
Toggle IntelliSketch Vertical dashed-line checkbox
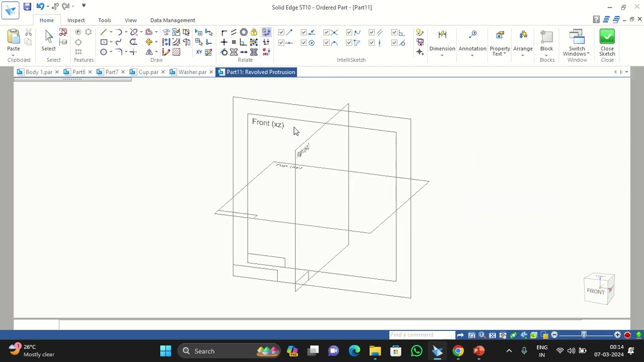372,43
